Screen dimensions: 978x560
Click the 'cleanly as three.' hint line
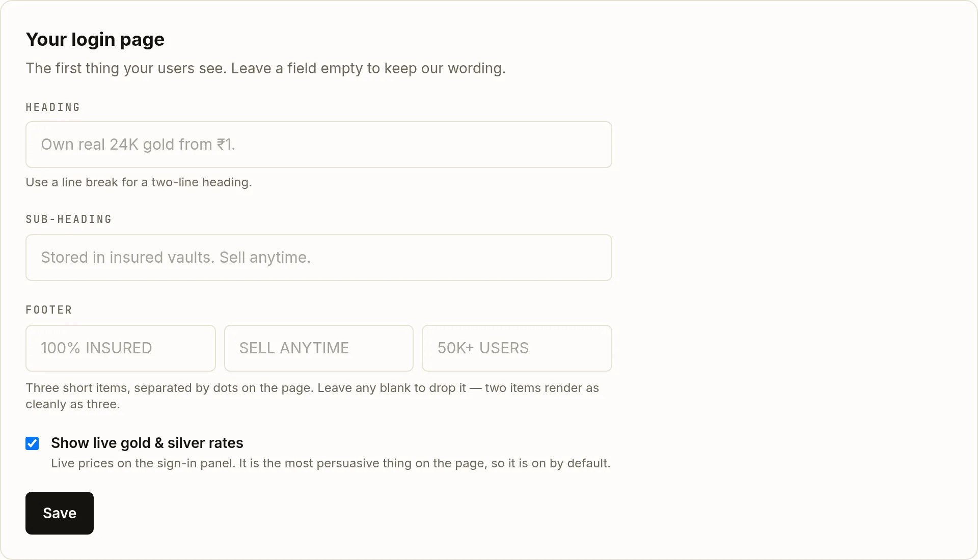pyautogui.click(x=73, y=404)
